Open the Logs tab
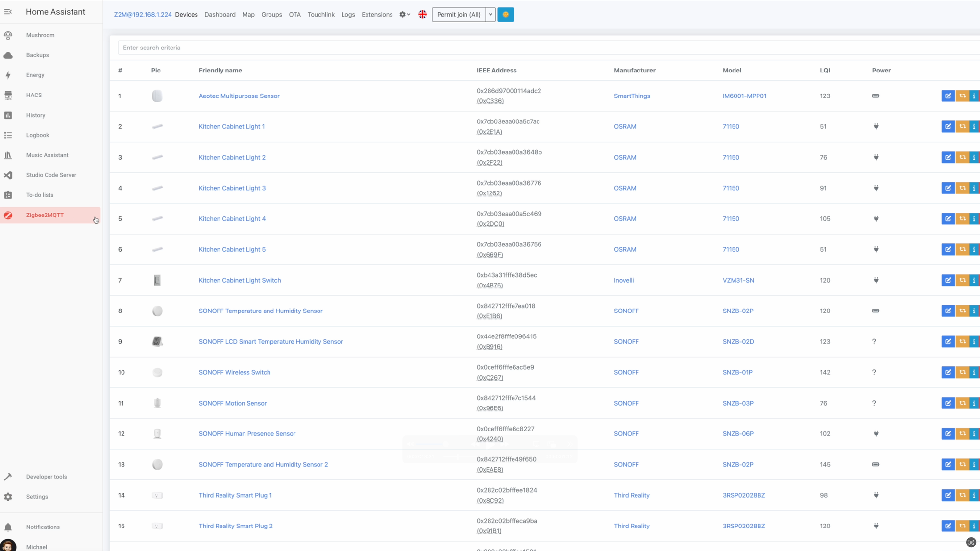This screenshot has height=551, width=980. coord(348,15)
